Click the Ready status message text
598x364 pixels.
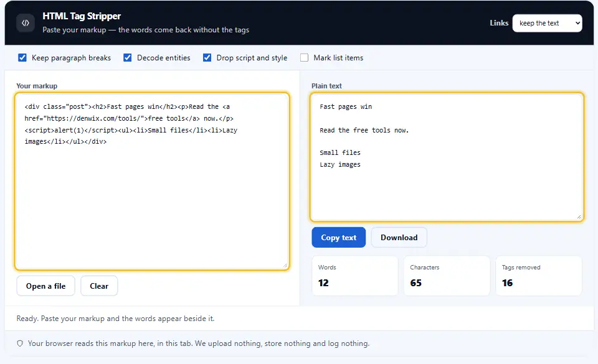[x=116, y=319]
